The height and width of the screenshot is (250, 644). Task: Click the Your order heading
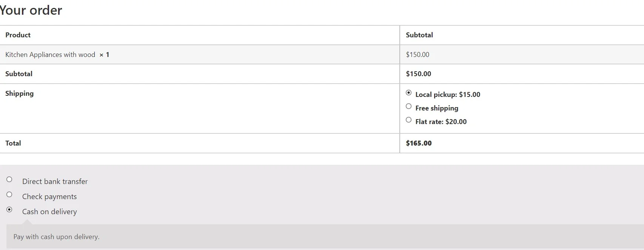coord(31,10)
